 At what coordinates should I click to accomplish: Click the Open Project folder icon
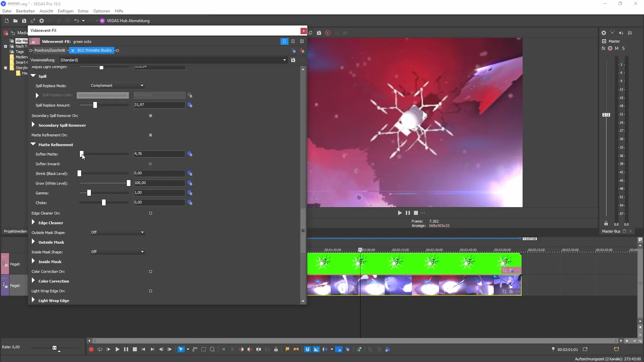[x=15, y=21]
